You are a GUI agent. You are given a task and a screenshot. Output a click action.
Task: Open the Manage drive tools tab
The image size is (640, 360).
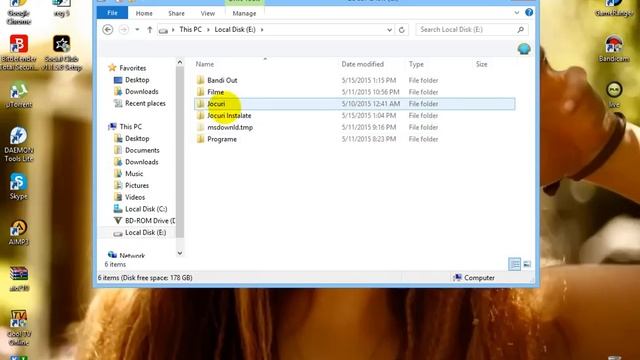coord(244,13)
